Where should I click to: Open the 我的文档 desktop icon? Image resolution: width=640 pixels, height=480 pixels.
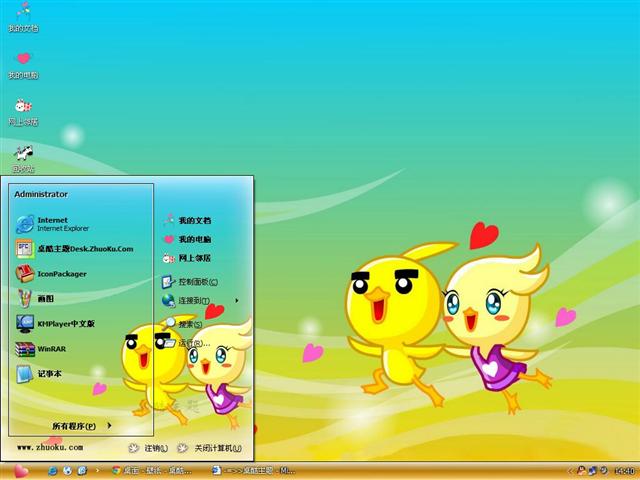coord(23,18)
